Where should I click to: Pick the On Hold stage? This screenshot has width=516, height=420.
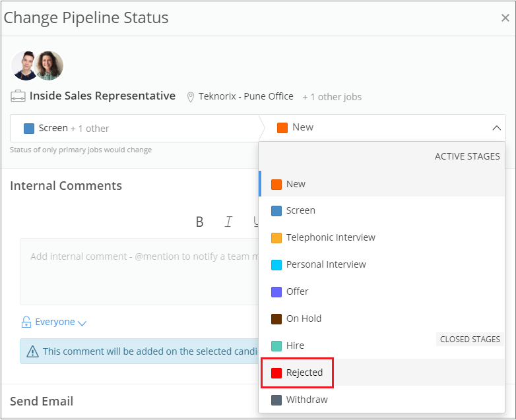[304, 318]
